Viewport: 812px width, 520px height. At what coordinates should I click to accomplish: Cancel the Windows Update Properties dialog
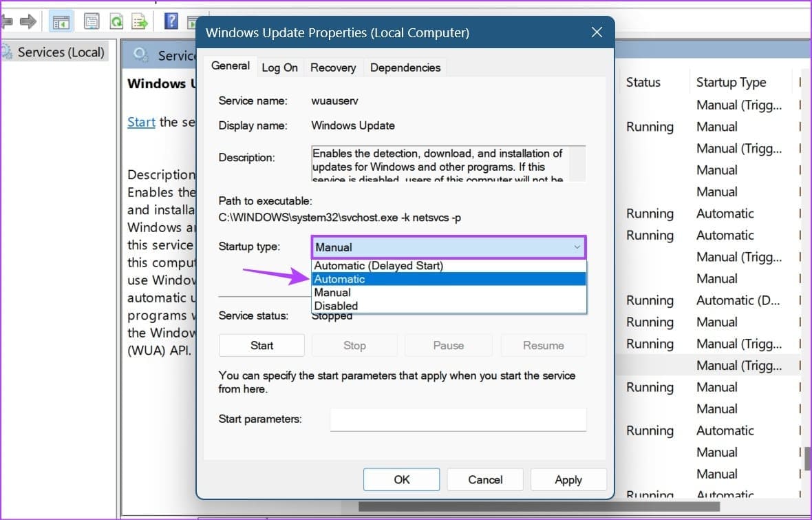[x=485, y=479]
